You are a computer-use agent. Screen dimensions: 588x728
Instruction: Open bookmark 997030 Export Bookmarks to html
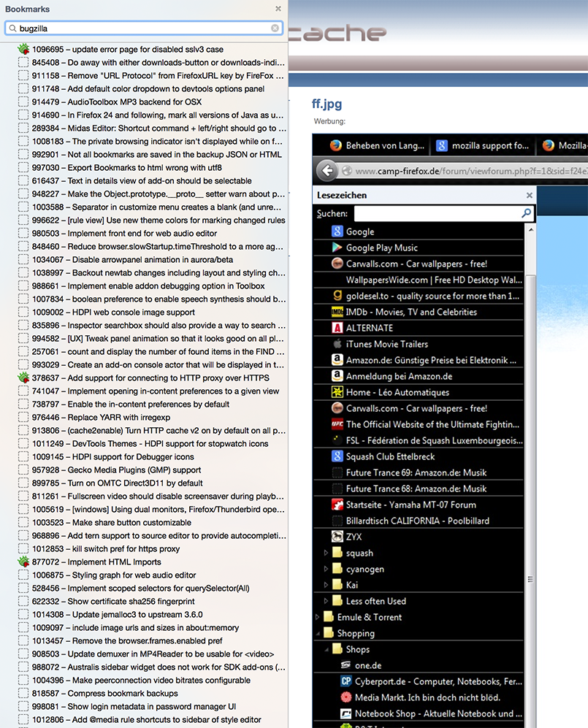[x=127, y=168]
